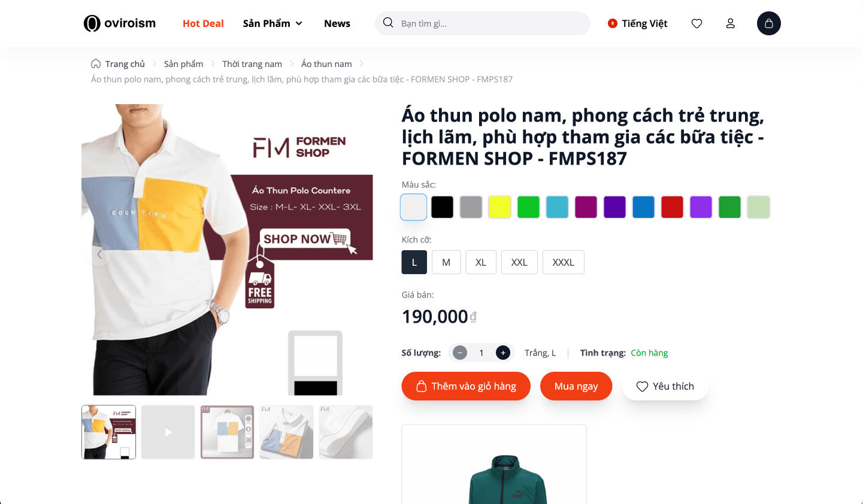Screen dimensions: 863x504
Task: Click the search magnifier icon
Action: [388, 23]
